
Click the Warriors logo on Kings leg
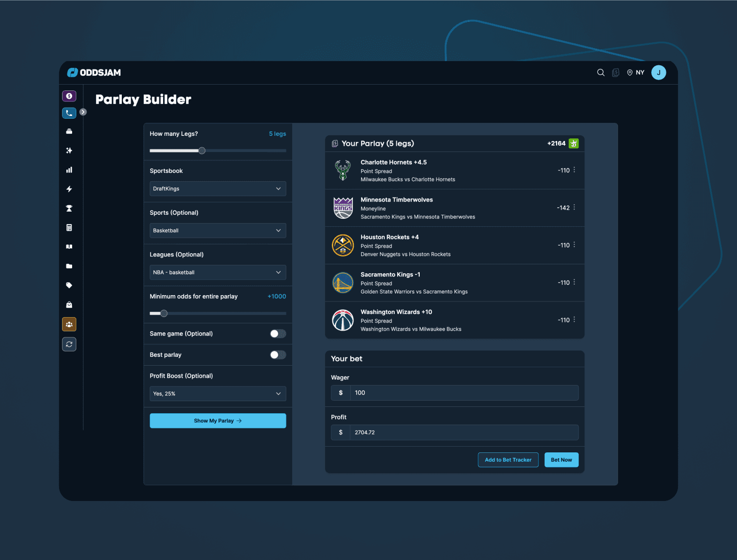pos(343,283)
